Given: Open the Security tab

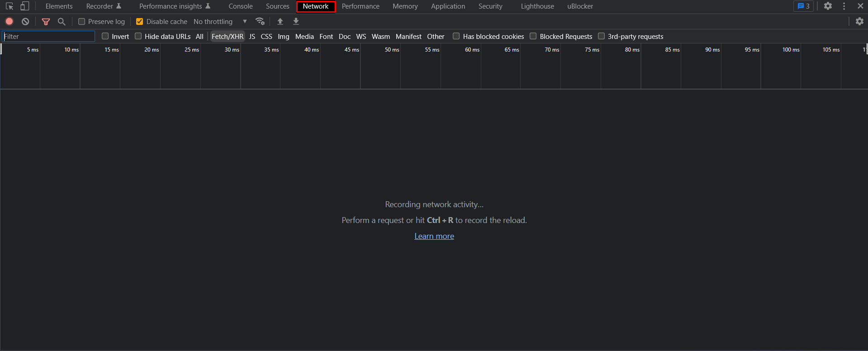Looking at the screenshot, I should 490,6.
